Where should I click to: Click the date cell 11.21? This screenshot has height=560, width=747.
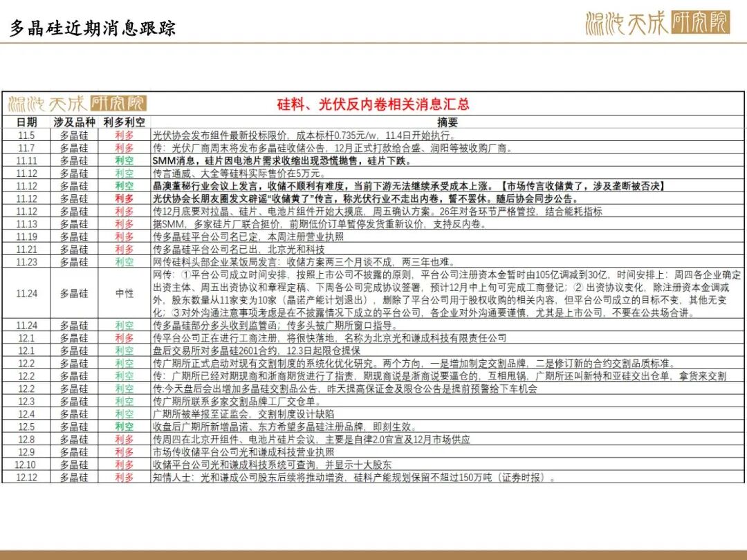point(27,250)
